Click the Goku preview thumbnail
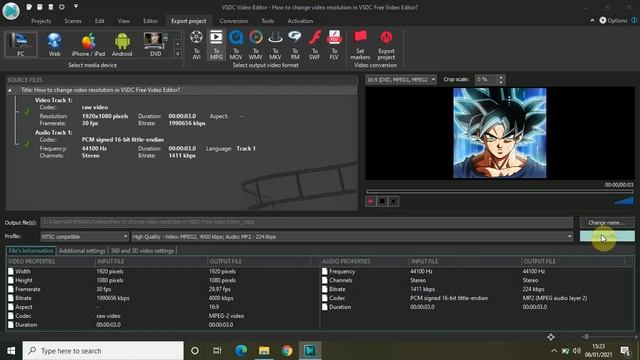Viewport: 640px width, 360px height. 500,133
